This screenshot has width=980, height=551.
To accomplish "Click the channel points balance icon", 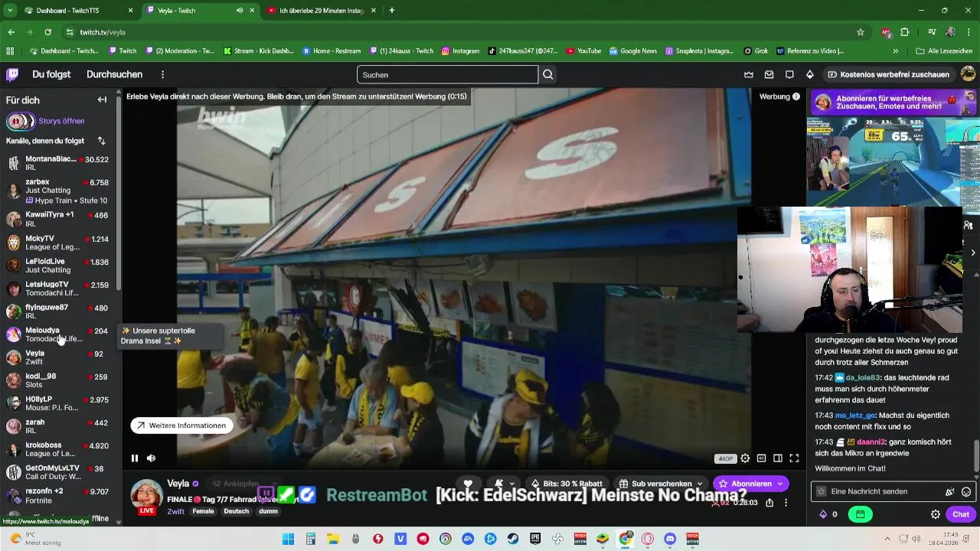I will tap(828, 514).
